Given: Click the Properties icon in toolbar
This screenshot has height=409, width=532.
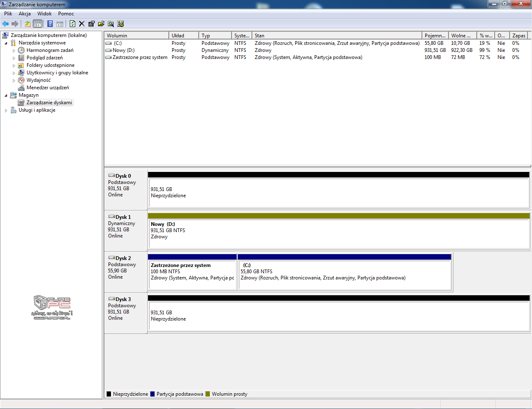Looking at the screenshot, I should click(x=91, y=24).
